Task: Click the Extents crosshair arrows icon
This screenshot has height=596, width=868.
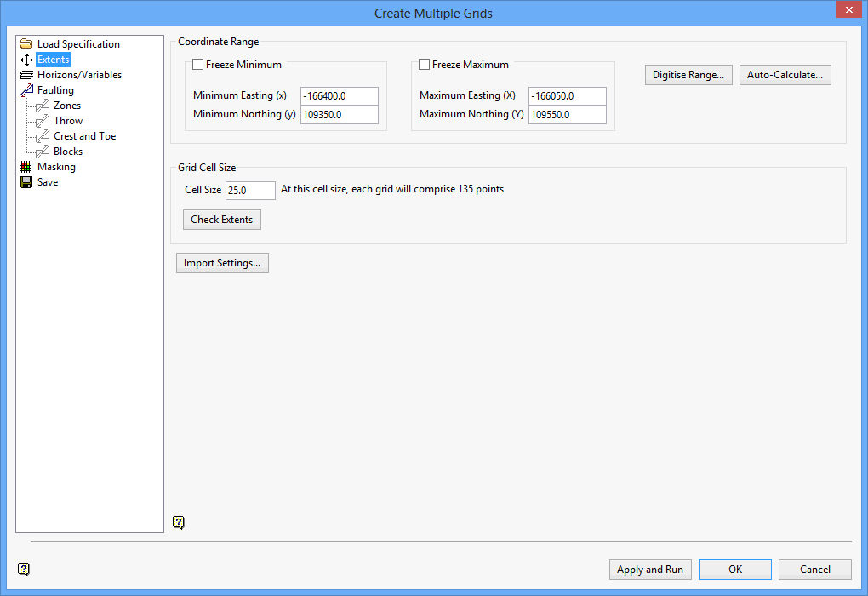Action: click(26, 60)
